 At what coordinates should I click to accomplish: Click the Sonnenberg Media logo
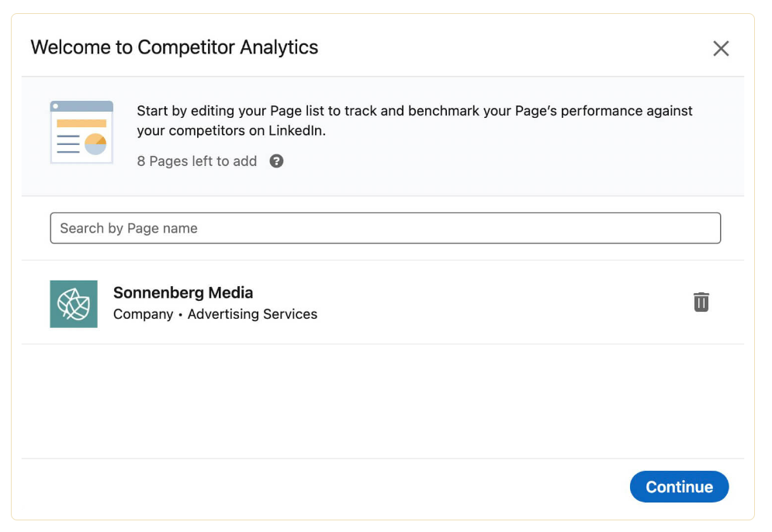[74, 304]
